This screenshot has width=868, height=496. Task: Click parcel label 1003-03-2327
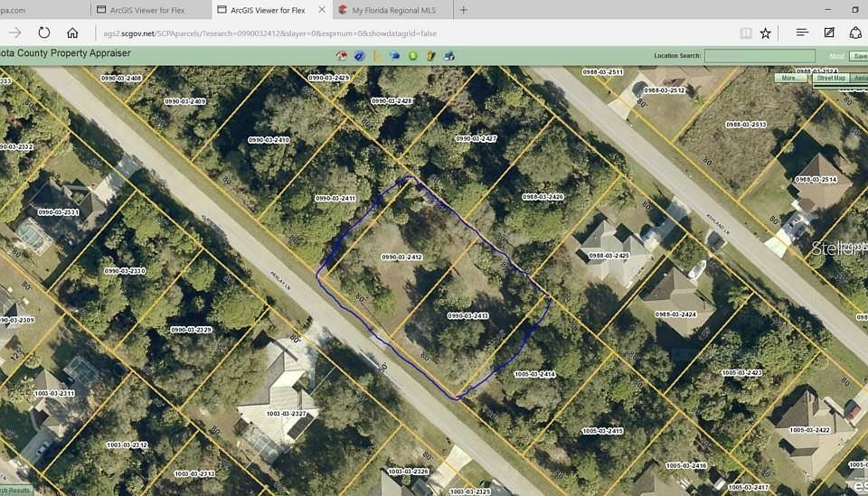287,414
